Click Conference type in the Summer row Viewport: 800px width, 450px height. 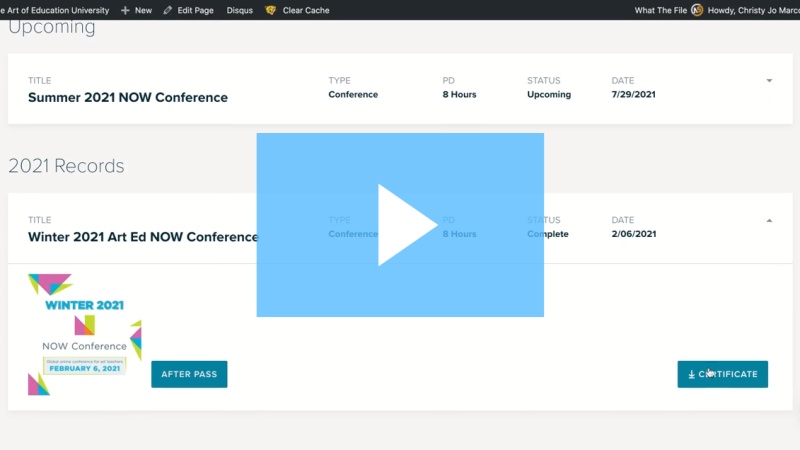(353, 94)
